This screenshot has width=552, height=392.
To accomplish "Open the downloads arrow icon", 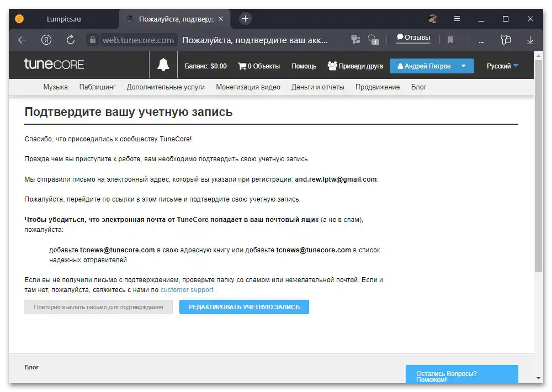I will pyautogui.click(x=530, y=40).
